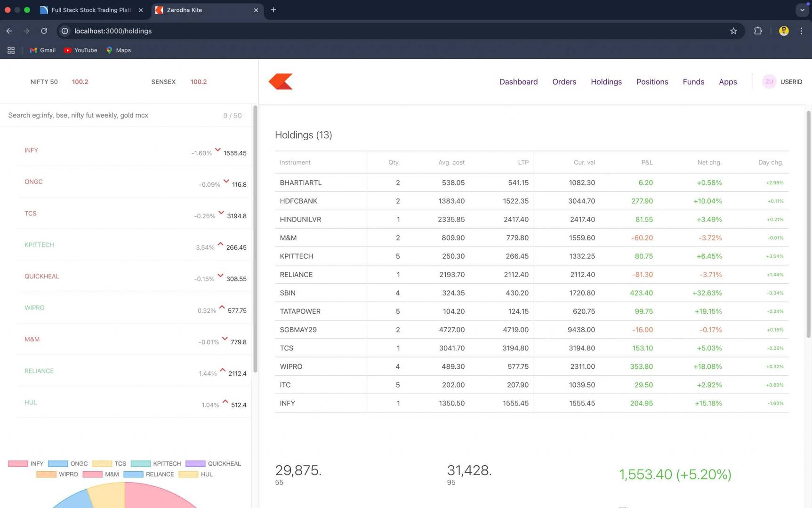Viewport: 812px width, 508px height.
Task: Open a new browser tab
Action: pos(273,9)
